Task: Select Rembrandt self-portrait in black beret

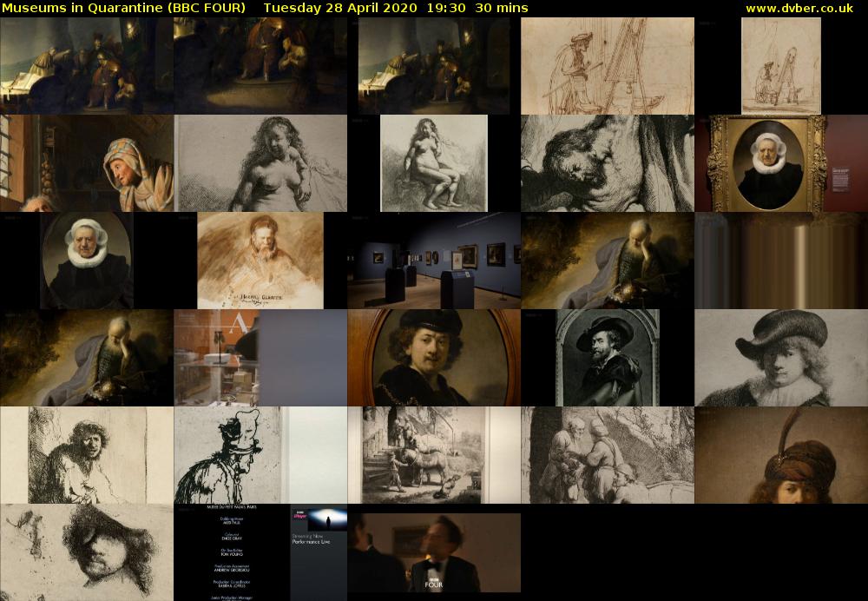Action: 434,358
